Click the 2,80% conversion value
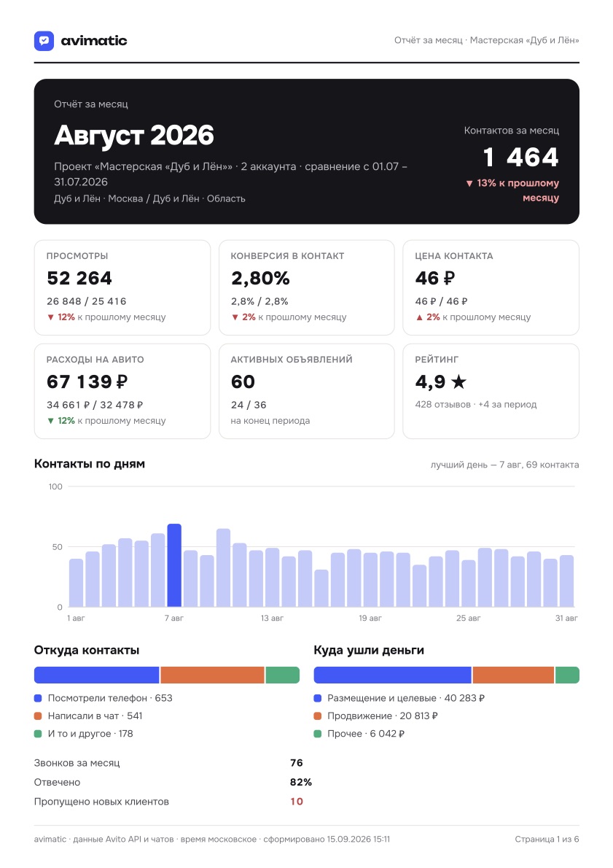 (x=261, y=278)
